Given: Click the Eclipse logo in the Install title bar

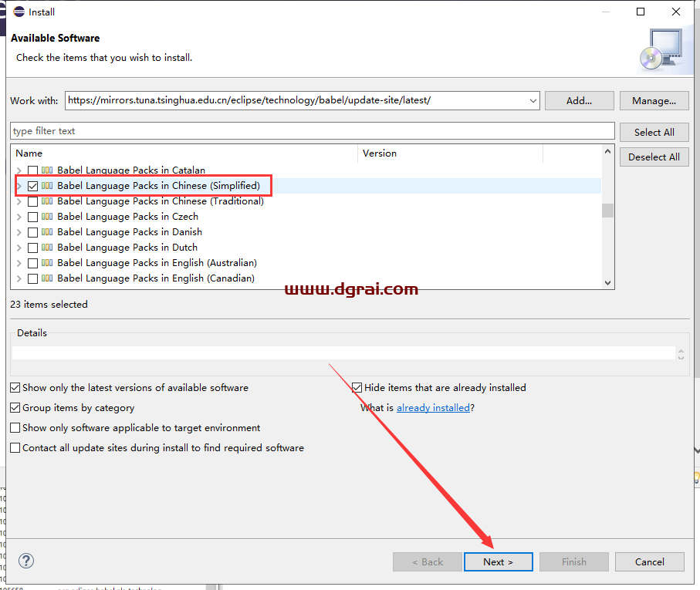Looking at the screenshot, I should click(x=19, y=12).
